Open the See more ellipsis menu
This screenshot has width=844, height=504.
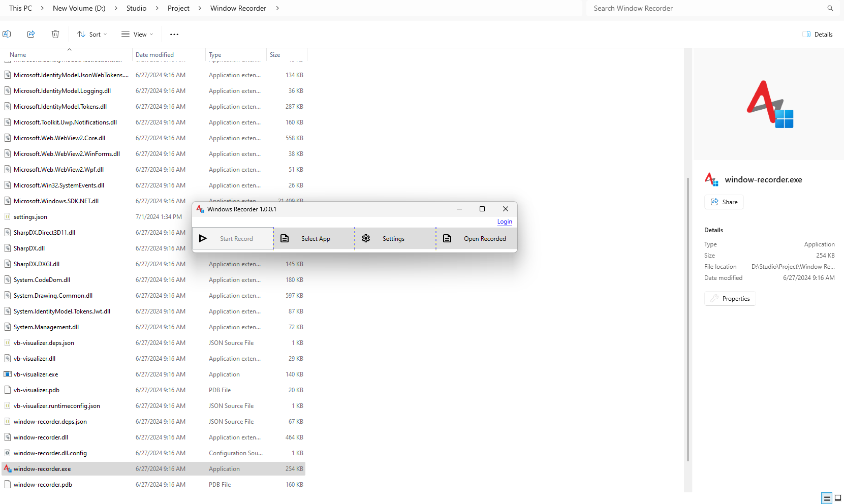(x=174, y=34)
